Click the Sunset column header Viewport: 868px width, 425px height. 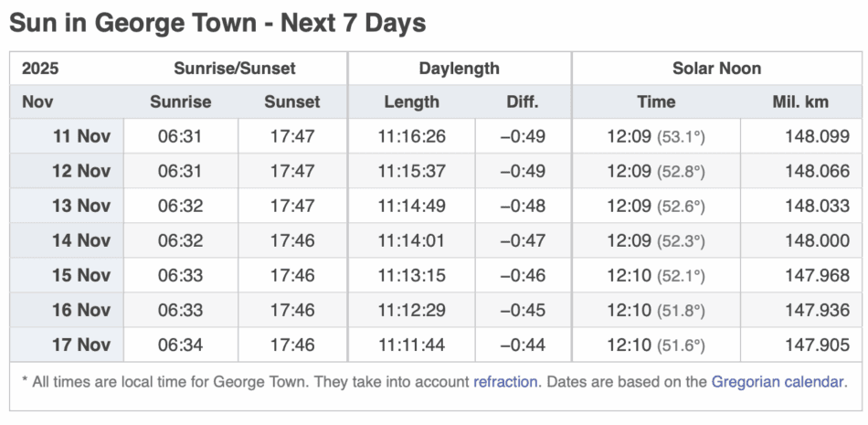pyautogui.click(x=292, y=101)
